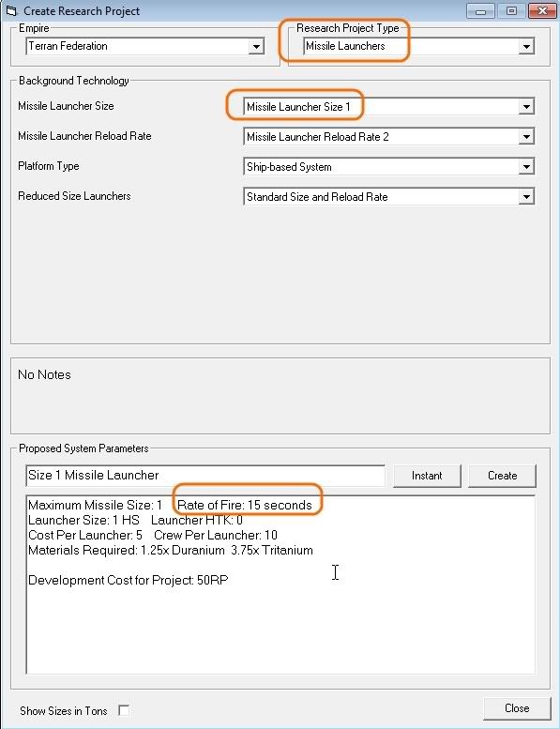Enable Show Sizes in Tons checkbox

click(x=124, y=710)
